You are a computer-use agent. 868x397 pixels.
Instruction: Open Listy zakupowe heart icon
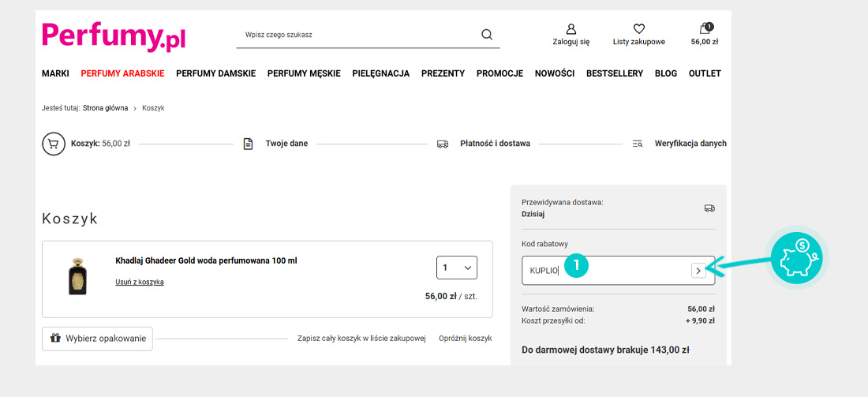[639, 28]
